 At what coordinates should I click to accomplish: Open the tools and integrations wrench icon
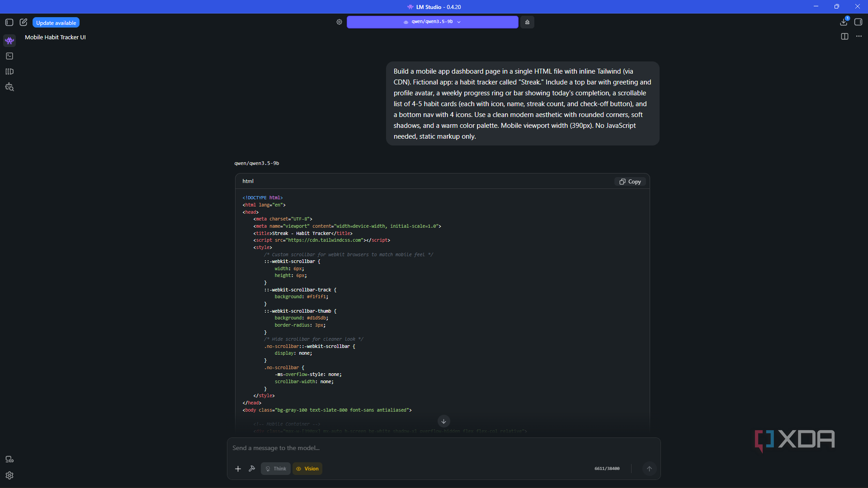click(x=252, y=469)
